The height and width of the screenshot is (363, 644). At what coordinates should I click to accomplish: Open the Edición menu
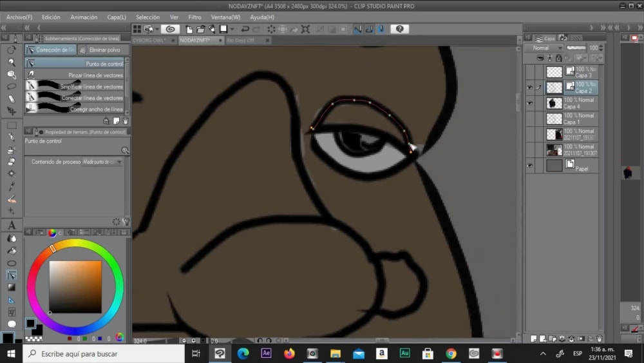(x=51, y=17)
